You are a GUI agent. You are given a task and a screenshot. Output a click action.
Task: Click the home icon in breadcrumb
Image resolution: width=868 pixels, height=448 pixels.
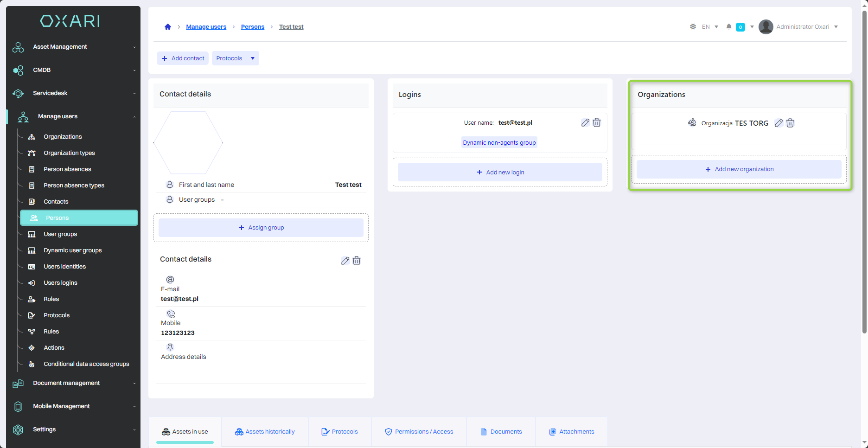(168, 27)
